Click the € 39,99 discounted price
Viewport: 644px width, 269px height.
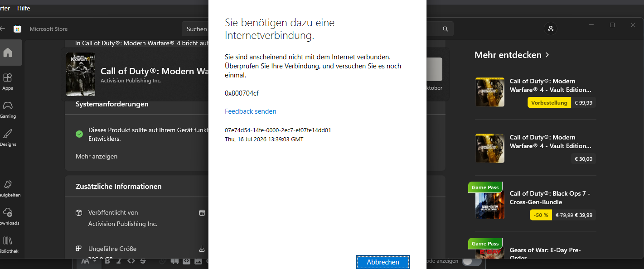[x=584, y=215]
